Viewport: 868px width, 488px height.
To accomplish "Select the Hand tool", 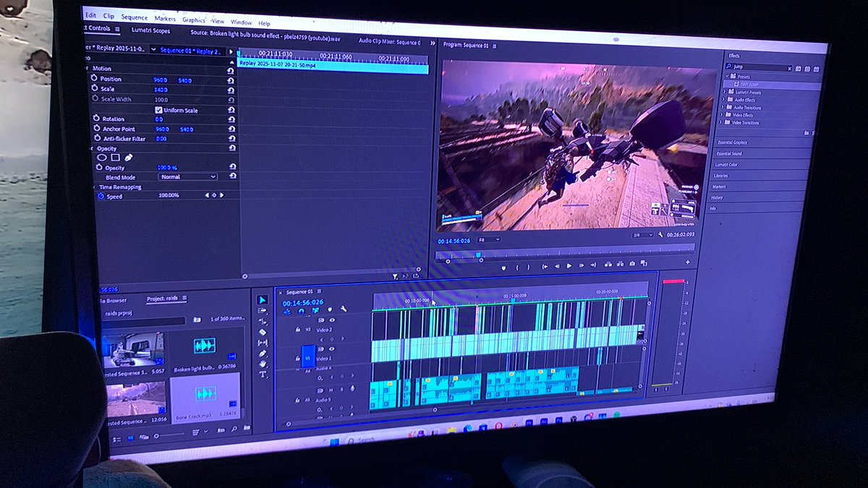I will [x=263, y=364].
